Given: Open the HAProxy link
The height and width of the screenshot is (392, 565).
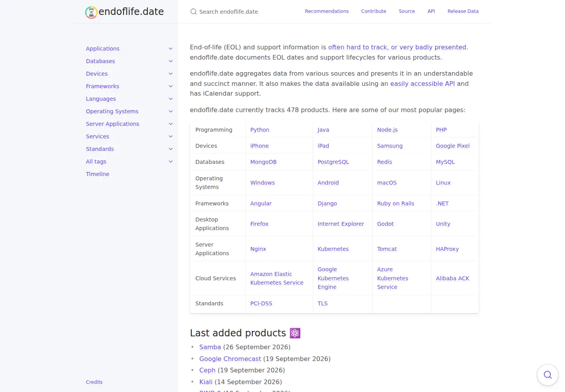Looking at the screenshot, I should (x=447, y=249).
